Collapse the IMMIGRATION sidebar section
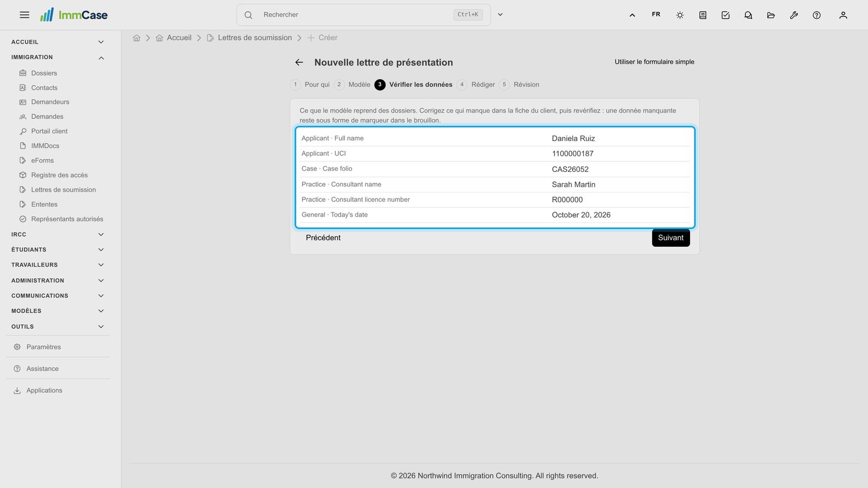Screen dimensions: 868x488 [x=58, y=57]
